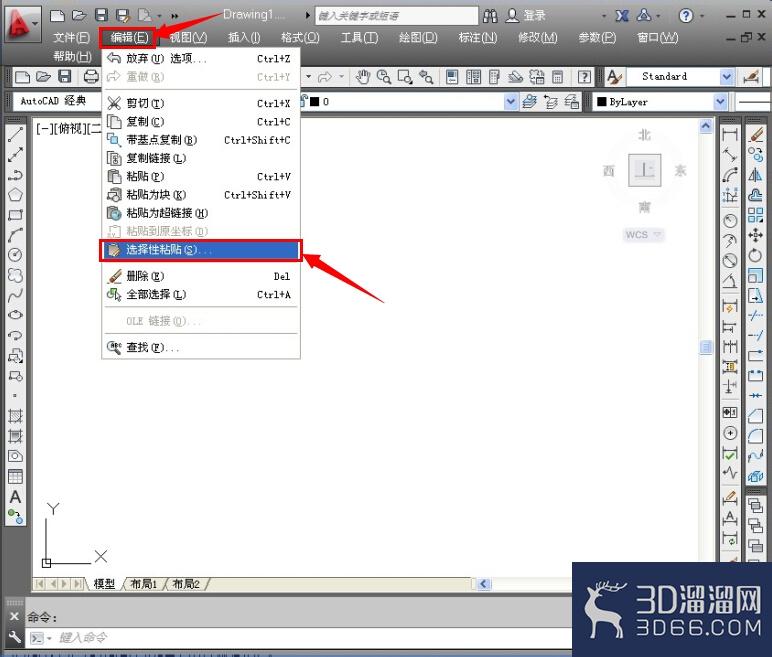The width and height of the screenshot is (772, 657).
Task: Select the Polygon draw tool
Action: point(15,195)
